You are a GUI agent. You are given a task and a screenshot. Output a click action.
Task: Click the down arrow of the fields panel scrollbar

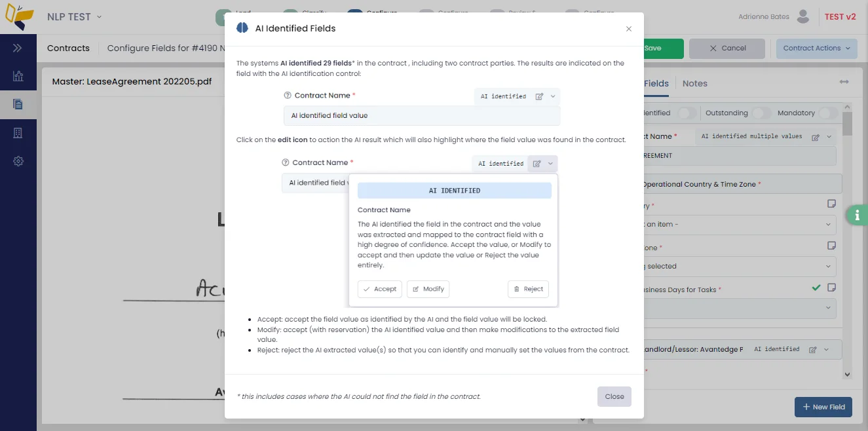[x=847, y=375]
